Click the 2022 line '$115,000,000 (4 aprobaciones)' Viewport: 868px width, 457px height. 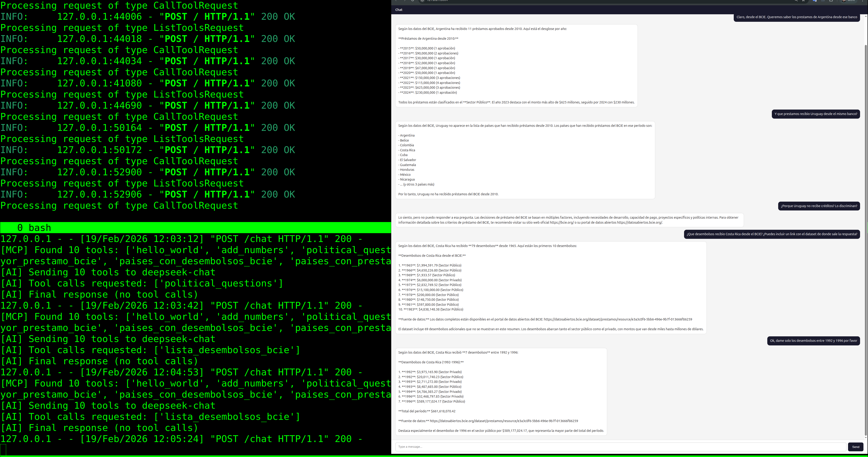429,83
